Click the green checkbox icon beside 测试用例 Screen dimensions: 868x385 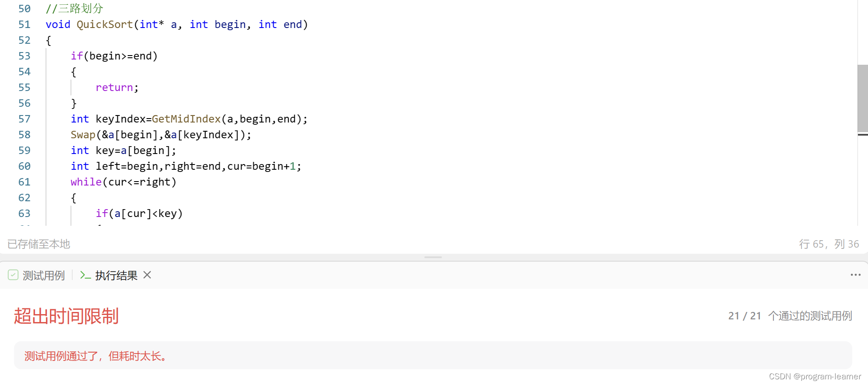click(x=13, y=275)
